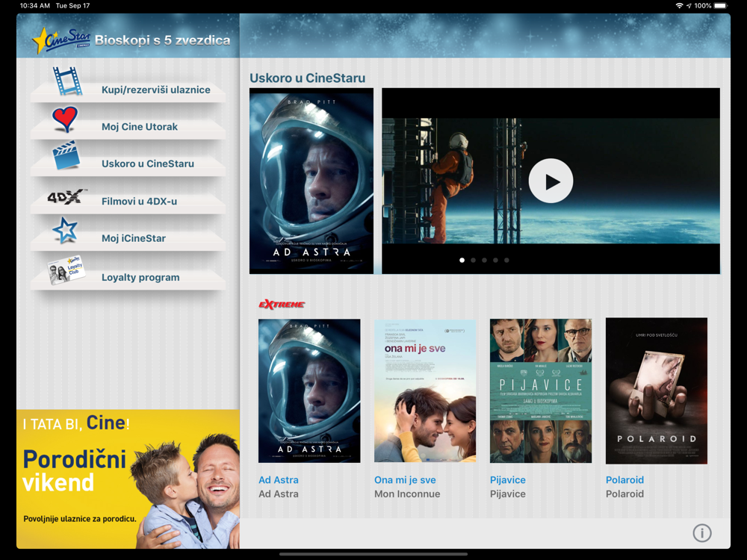The height and width of the screenshot is (560, 747).
Task: Tap the eXtreme logo above posters
Action: [x=282, y=305]
